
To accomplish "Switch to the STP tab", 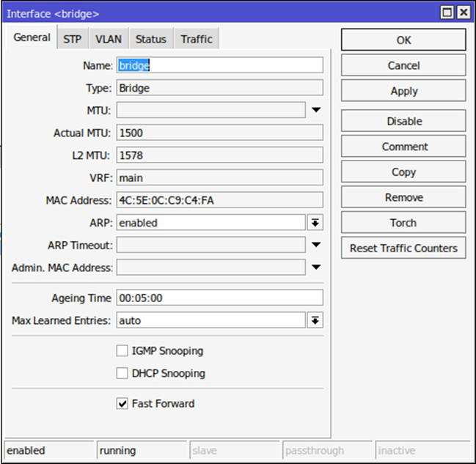I will 72,40.
